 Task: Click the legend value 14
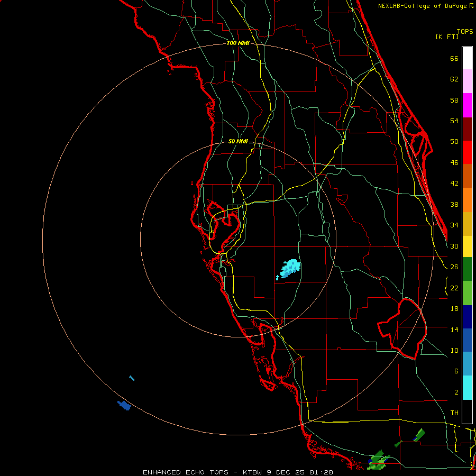point(454,329)
